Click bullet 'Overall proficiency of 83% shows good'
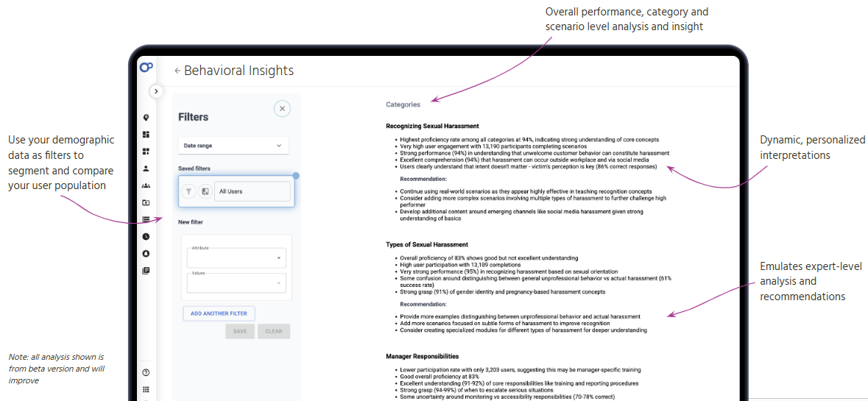This screenshot has height=401, width=868. 489,258
